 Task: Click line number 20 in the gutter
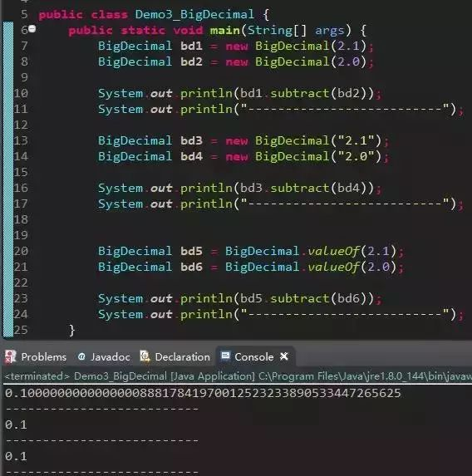coord(21,251)
